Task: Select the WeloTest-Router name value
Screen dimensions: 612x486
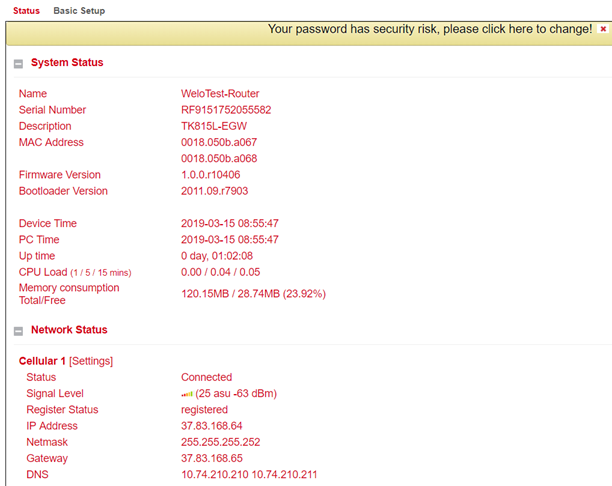Action: click(x=220, y=94)
